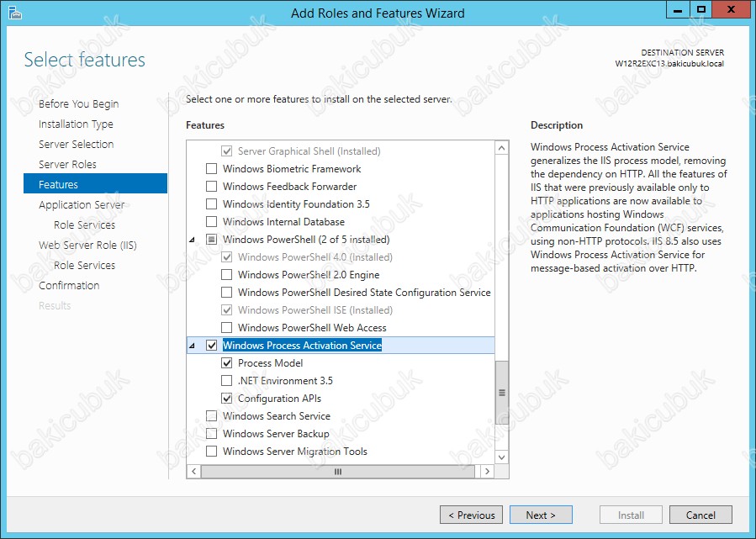The width and height of the screenshot is (756, 539).
Task: Open Role Services under Web Server Role
Action: pyautogui.click(x=84, y=266)
